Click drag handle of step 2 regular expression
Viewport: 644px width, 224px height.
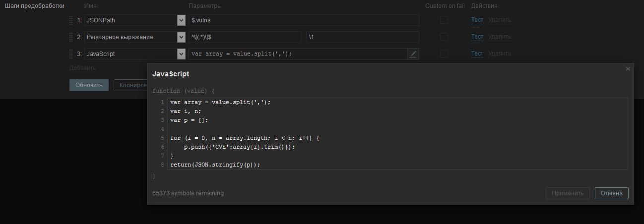[71, 37]
